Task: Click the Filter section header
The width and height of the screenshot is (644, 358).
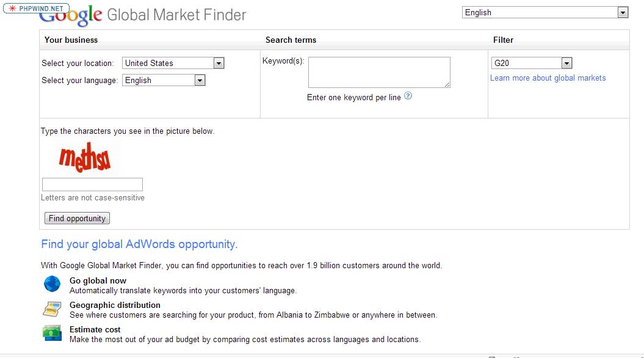Action: [x=503, y=40]
